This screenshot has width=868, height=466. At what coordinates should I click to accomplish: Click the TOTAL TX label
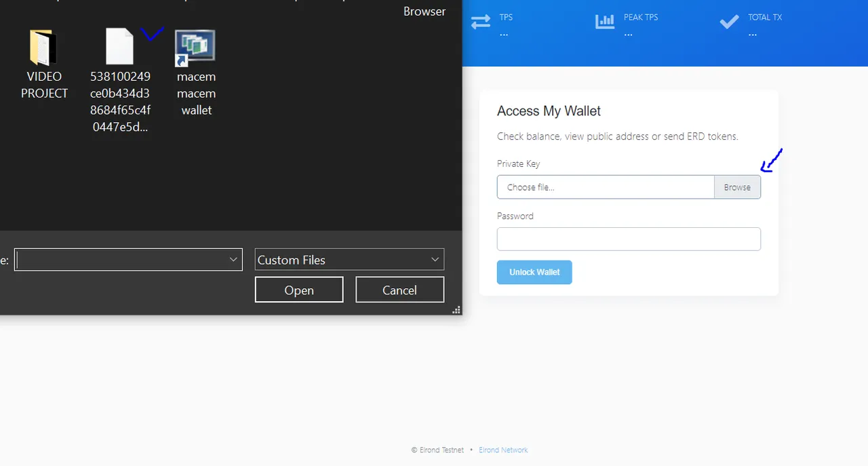click(765, 17)
